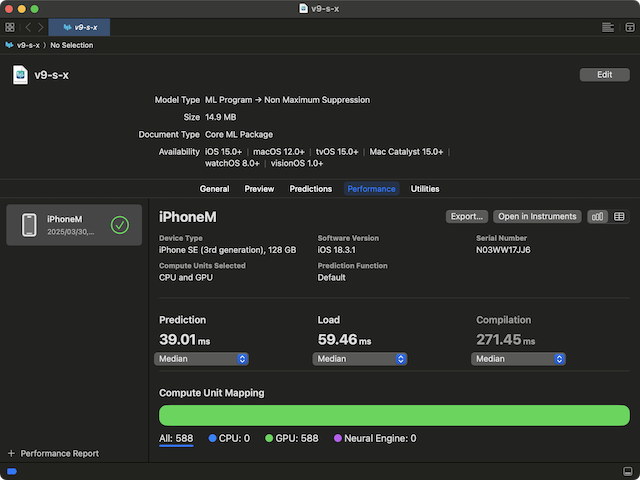Switch to table layer list view
The image size is (640, 480).
click(x=619, y=216)
